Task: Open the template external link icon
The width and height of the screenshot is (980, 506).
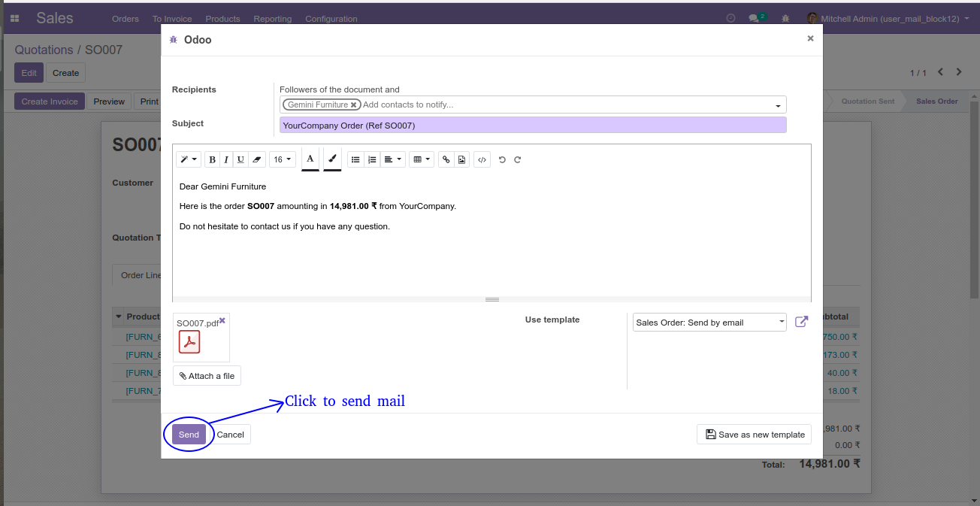Action: click(x=802, y=322)
